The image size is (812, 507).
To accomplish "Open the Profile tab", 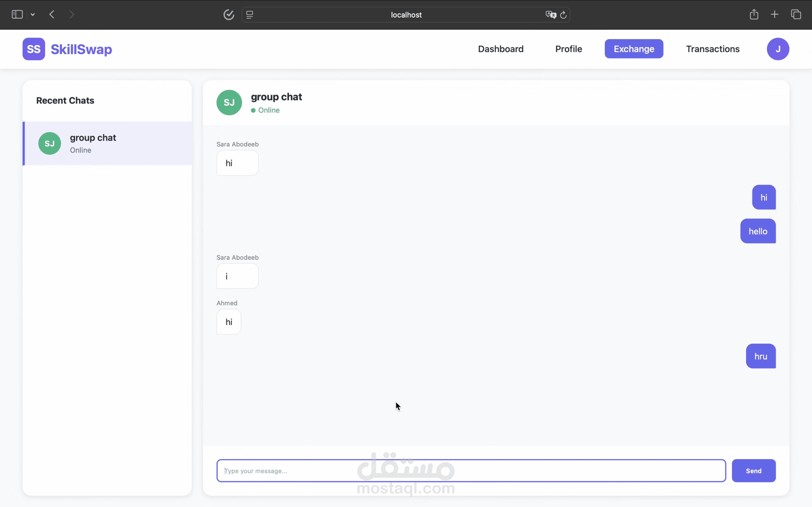I will pos(568,49).
